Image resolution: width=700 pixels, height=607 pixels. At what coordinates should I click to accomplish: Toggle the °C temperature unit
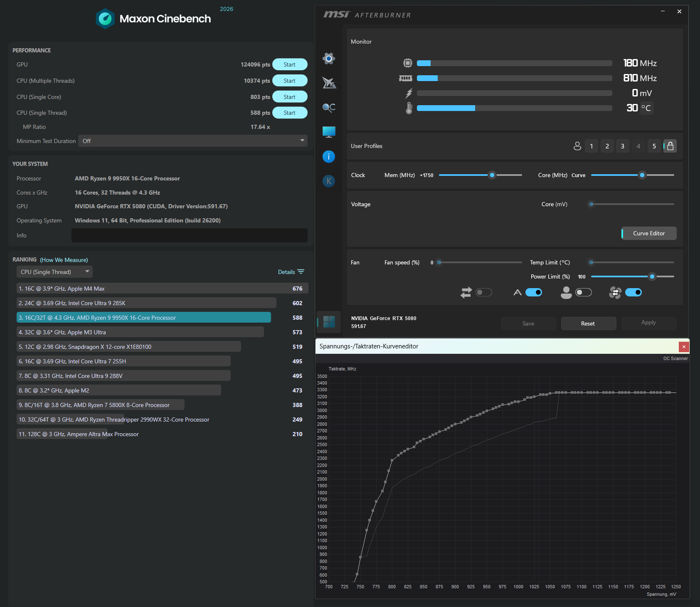646,108
